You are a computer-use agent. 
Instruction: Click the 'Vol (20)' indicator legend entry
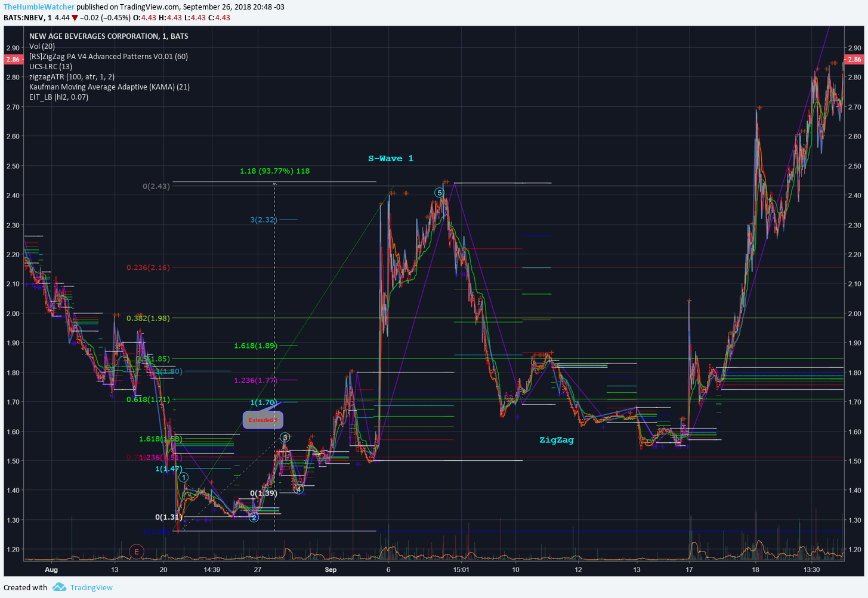coord(42,47)
